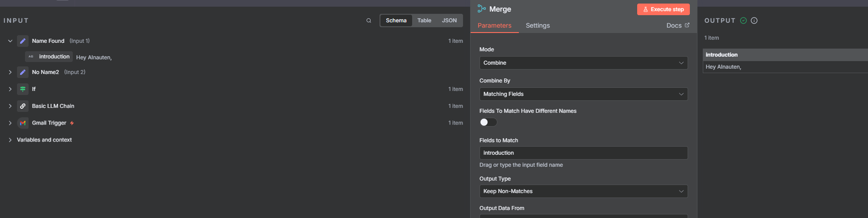
Task: Expand the Variables and context section
Action: point(10,140)
